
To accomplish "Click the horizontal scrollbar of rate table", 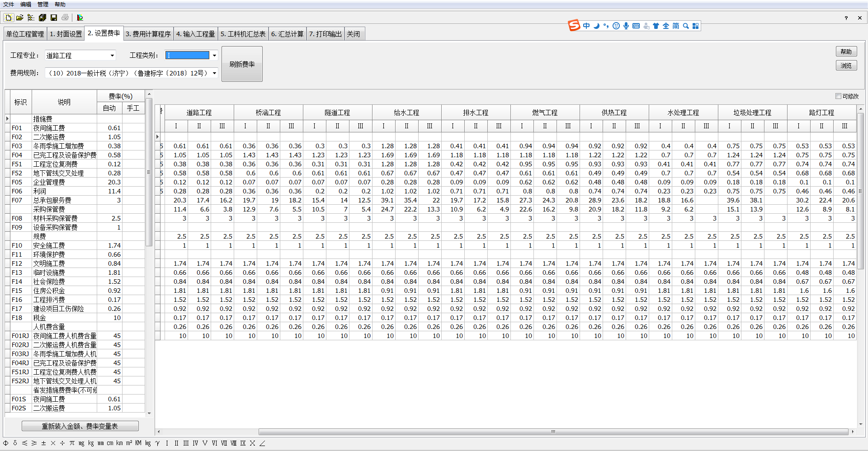I will [553, 432].
